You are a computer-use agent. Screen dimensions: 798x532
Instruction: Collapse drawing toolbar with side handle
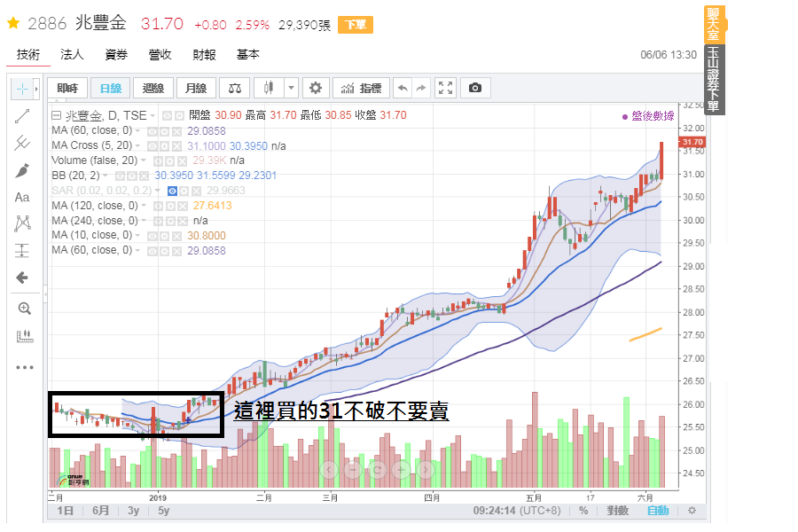45,294
